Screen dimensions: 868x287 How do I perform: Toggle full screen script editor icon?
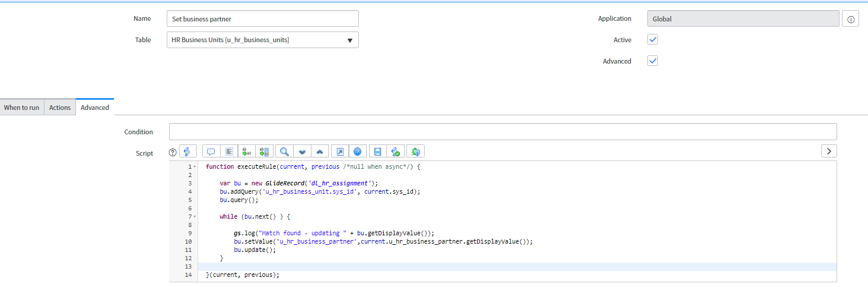(x=340, y=152)
